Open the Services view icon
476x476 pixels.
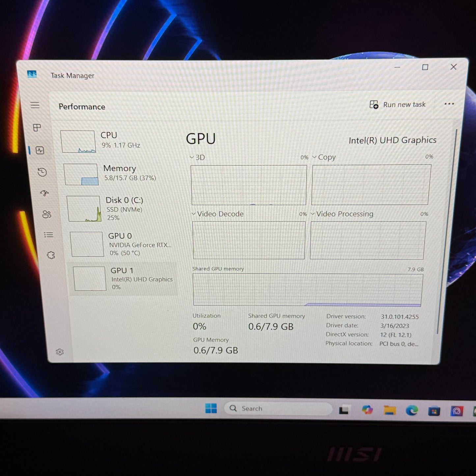pyautogui.click(x=50, y=255)
